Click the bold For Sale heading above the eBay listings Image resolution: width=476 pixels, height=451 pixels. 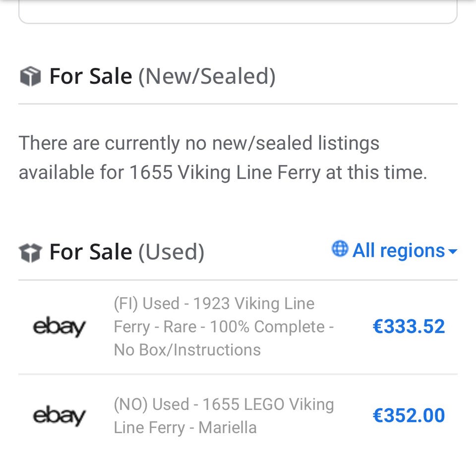click(x=91, y=252)
